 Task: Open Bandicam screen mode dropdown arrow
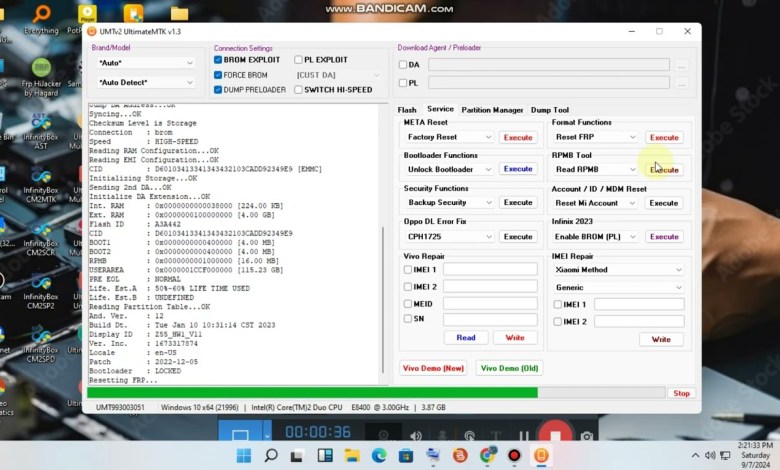coord(267,434)
